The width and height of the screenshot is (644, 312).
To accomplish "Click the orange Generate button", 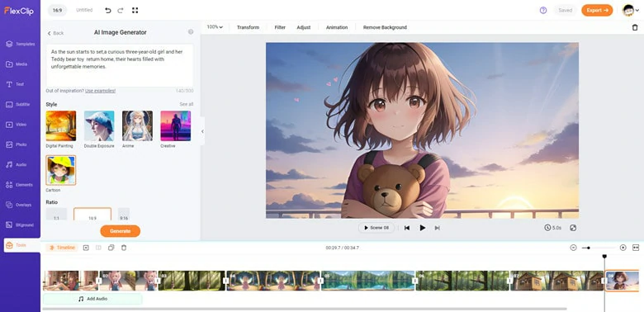I will point(121,231).
